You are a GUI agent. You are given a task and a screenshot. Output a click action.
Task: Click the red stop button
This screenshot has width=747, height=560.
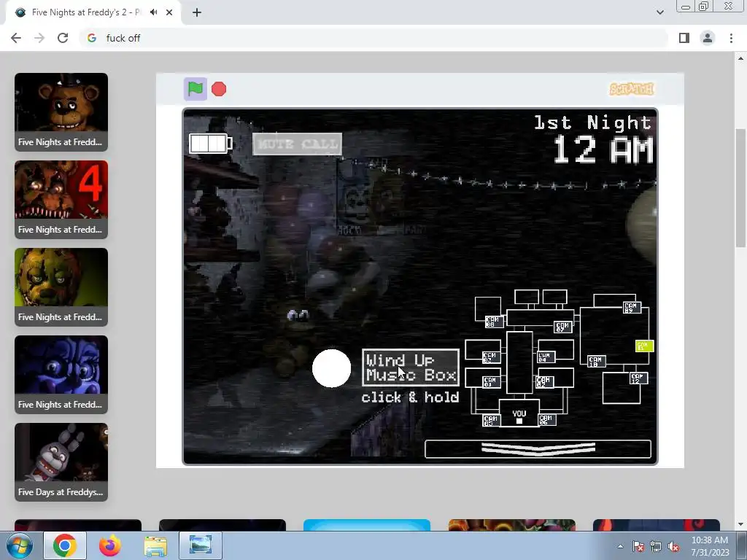(x=219, y=89)
